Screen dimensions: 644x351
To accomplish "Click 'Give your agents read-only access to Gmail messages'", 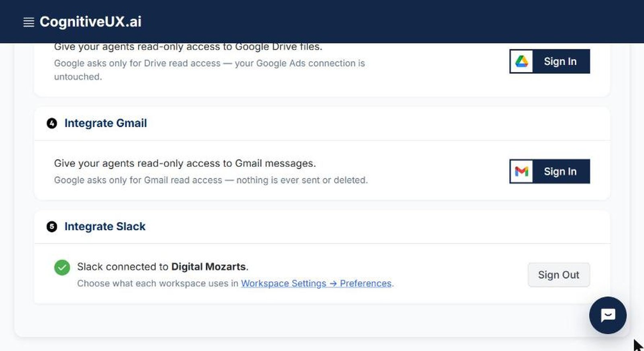I will pos(185,163).
